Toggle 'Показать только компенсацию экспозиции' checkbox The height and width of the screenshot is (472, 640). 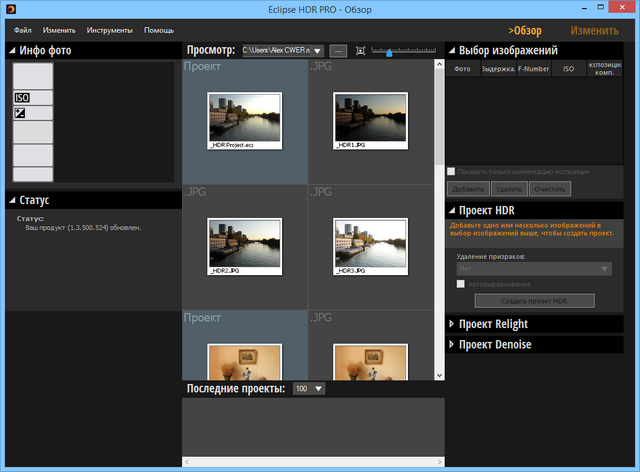(x=452, y=172)
